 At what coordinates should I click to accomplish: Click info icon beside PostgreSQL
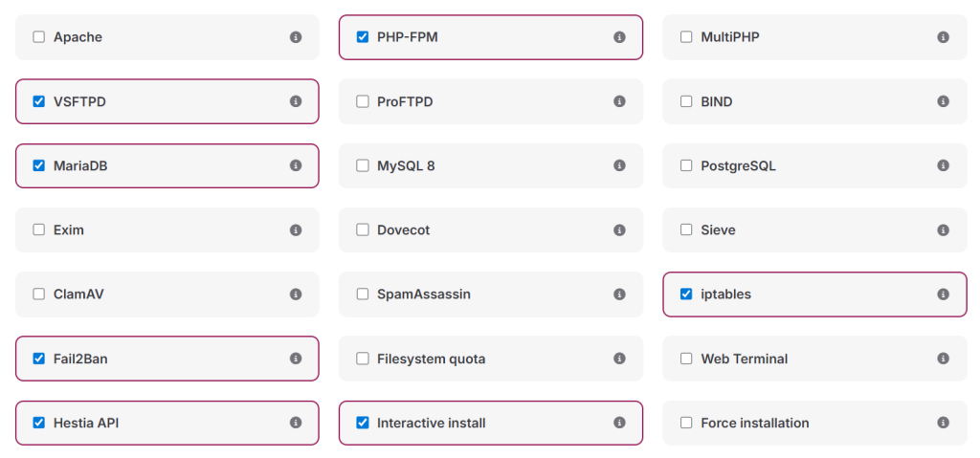click(x=943, y=165)
